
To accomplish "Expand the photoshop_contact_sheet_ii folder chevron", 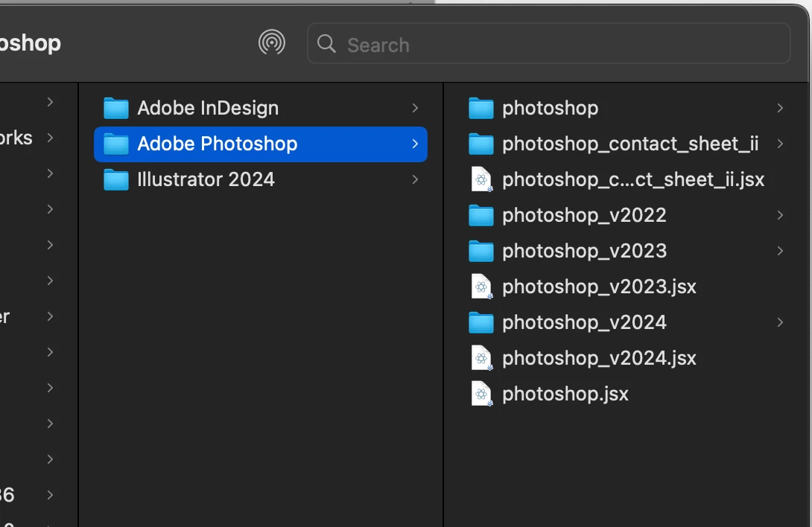I will point(780,144).
